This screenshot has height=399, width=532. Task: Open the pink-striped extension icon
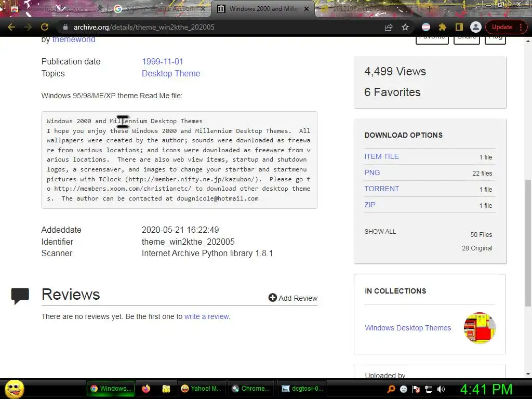click(426, 27)
